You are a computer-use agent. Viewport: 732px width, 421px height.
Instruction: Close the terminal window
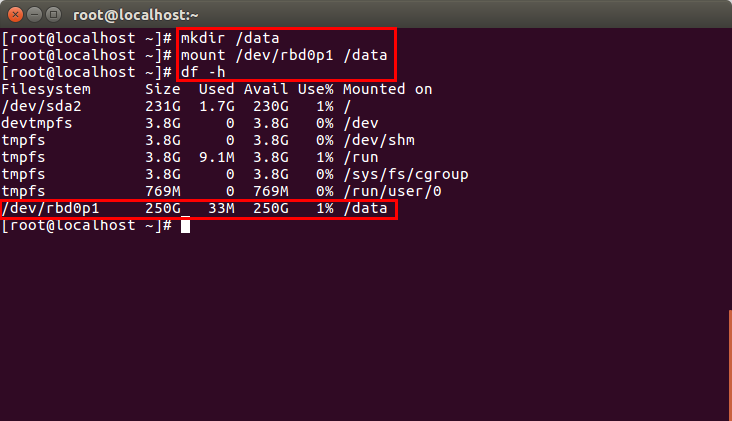pos(15,13)
